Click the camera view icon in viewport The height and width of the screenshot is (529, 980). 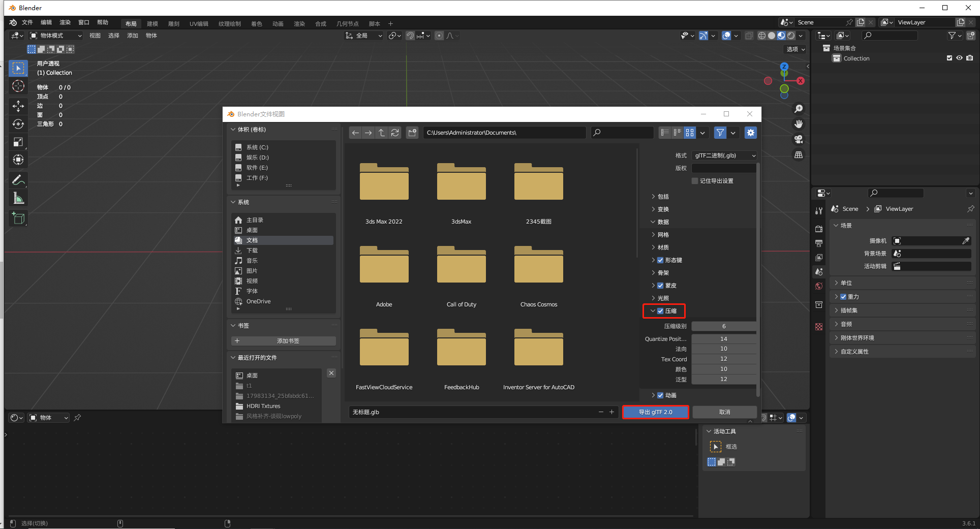pos(799,139)
